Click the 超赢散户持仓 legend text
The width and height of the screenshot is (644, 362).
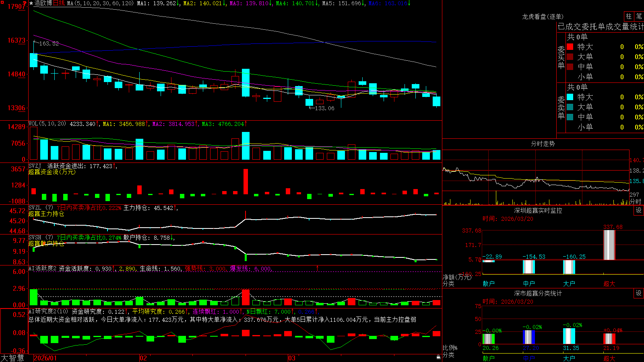(46, 243)
